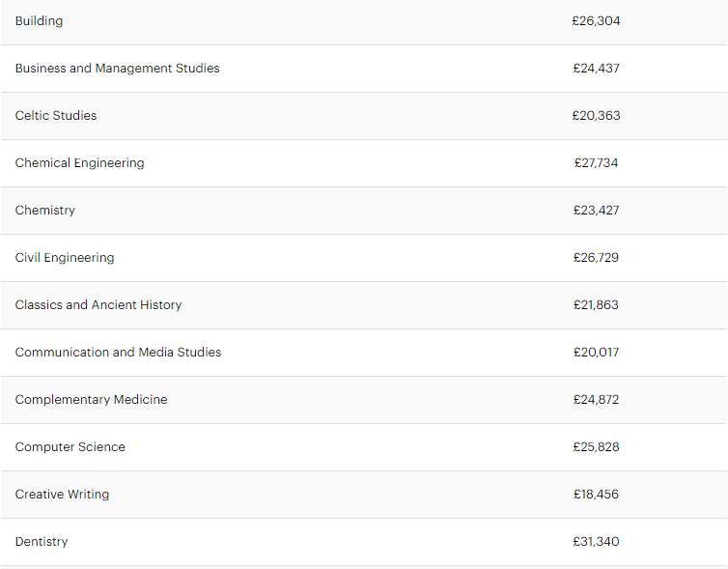Image resolution: width=728 pixels, height=569 pixels.
Task: Click Chemical Engineering in the table
Action: (79, 163)
